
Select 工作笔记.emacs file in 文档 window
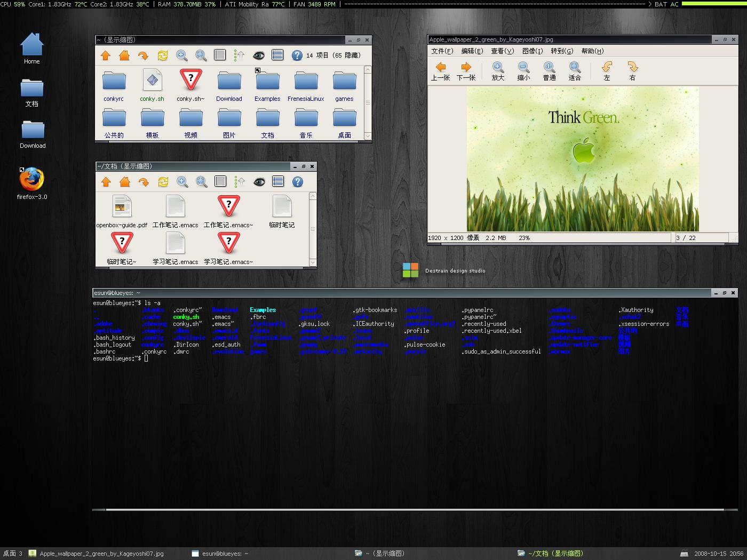(x=175, y=212)
